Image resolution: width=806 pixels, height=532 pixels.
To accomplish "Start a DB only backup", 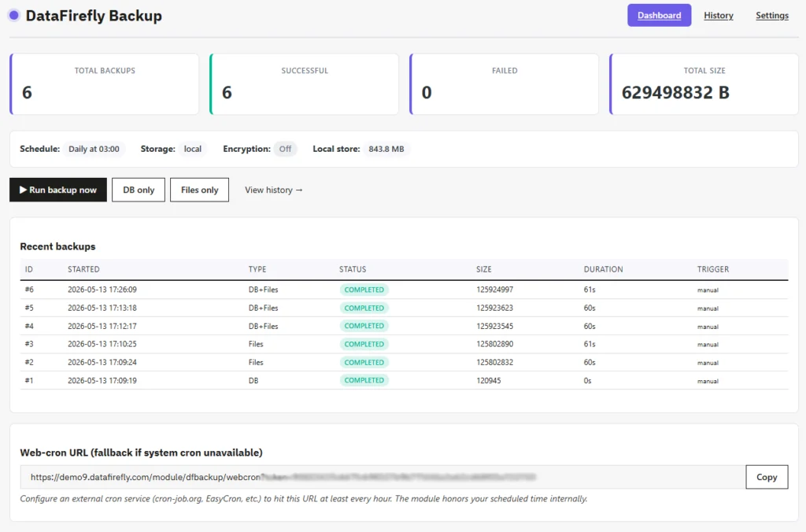I will pyautogui.click(x=139, y=190).
